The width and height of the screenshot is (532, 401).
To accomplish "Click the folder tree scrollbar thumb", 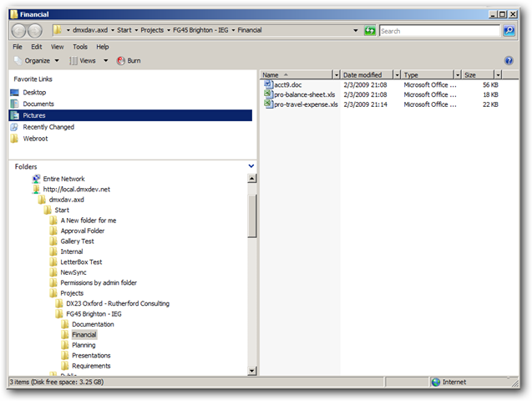I will point(251,216).
